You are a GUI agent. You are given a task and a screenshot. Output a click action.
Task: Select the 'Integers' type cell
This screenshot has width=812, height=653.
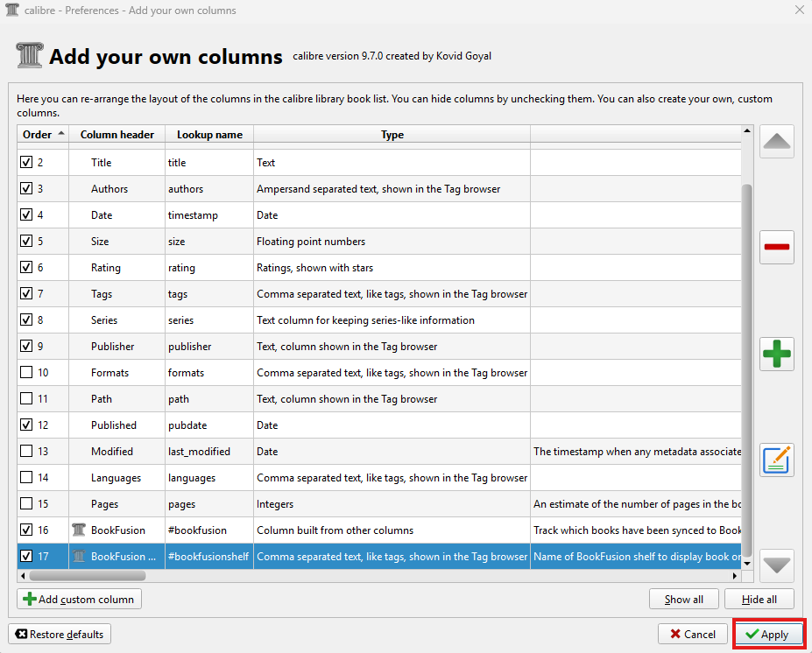tap(392, 503)
